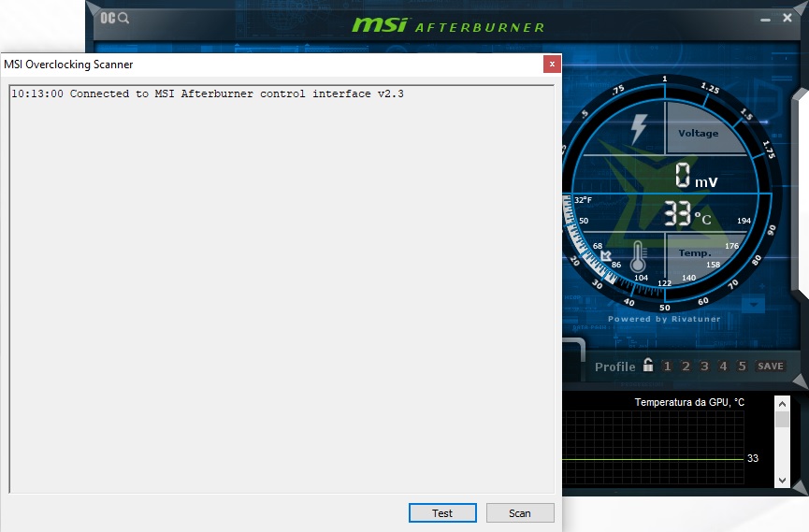This screenshot has width=809, height=532.
Task: Click the monitoring graph scrollbar thumb
Action: 782,419
